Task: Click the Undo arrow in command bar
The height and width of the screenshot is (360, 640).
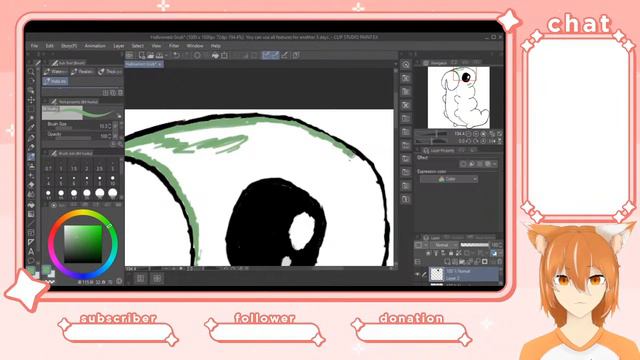Action: point(176,55)
